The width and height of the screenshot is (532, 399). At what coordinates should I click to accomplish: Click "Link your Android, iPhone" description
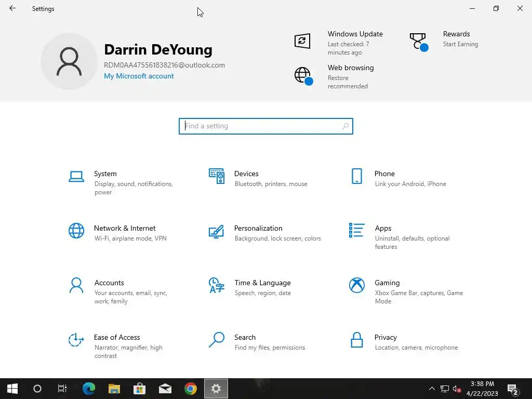(x=410, y=184)
